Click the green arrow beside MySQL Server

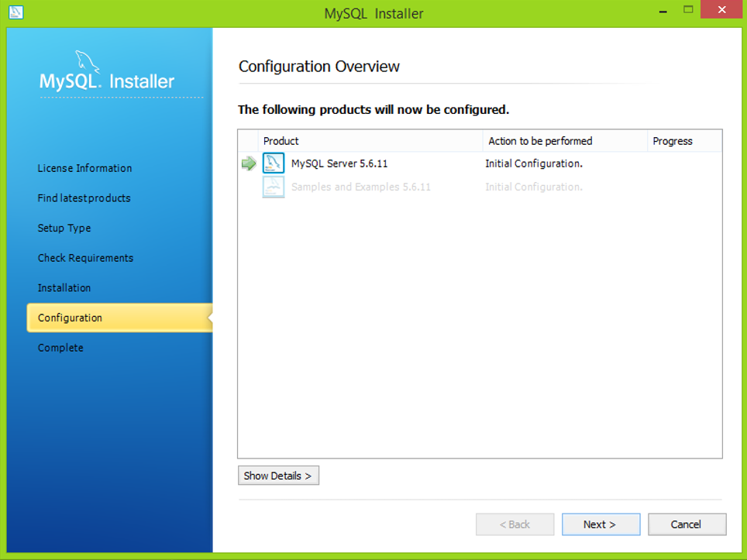click(249, 163)
